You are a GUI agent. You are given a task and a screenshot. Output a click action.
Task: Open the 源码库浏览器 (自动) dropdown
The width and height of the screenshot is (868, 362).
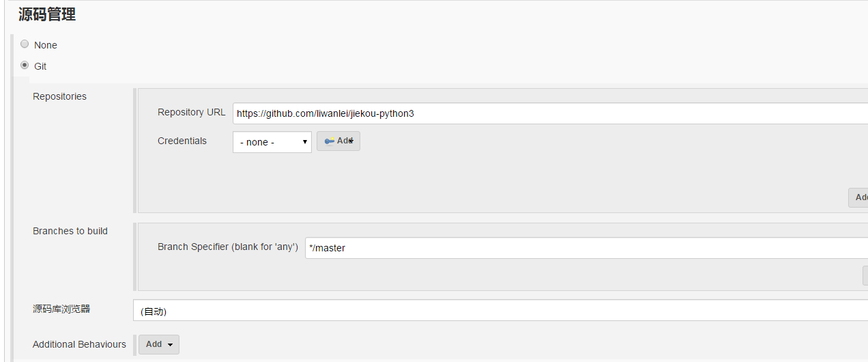tap(500, 310)
